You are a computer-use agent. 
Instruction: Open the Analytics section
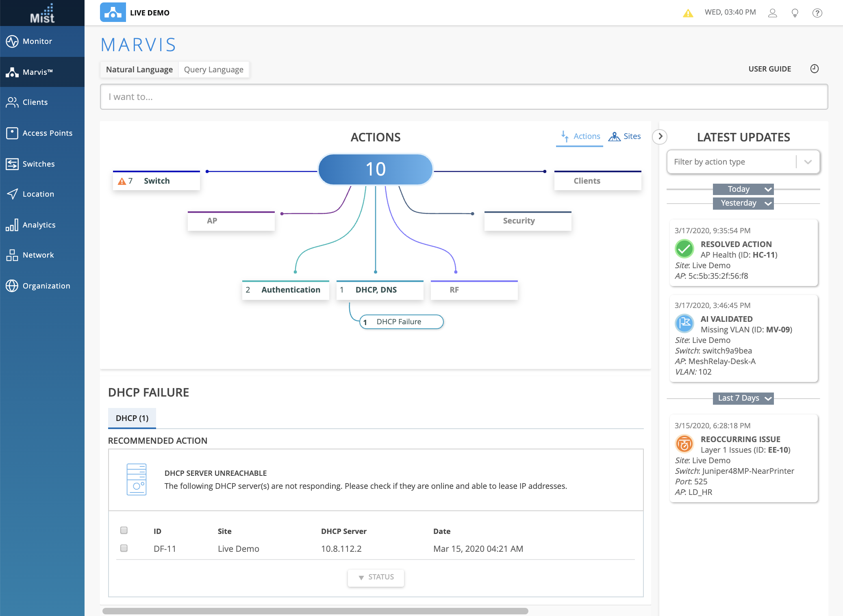click(x=39, y=225)
